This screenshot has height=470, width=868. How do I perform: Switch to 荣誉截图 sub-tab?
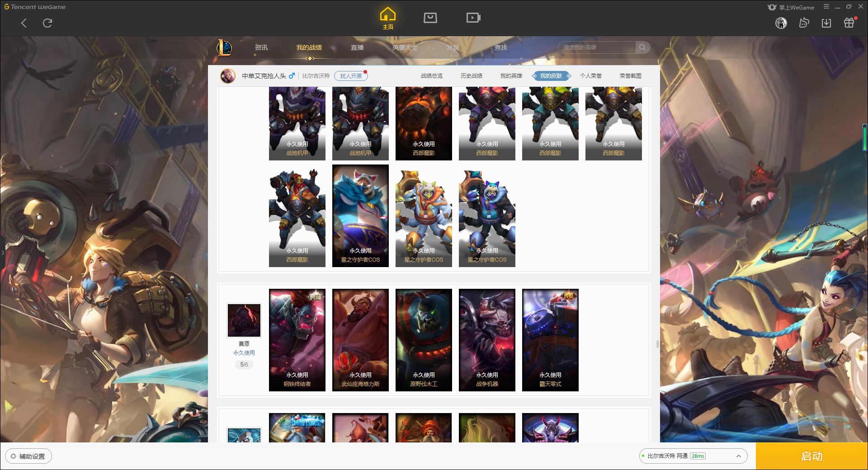631,76
